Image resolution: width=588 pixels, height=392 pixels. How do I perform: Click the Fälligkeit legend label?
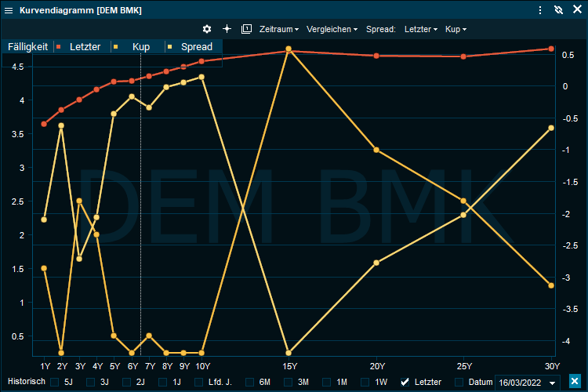tap(27, 47)
